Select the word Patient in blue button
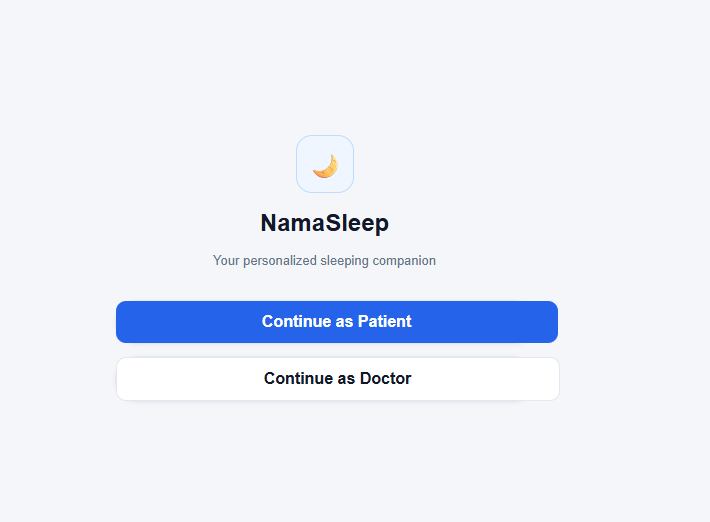The image size is (710, 522). click(385, 322)
